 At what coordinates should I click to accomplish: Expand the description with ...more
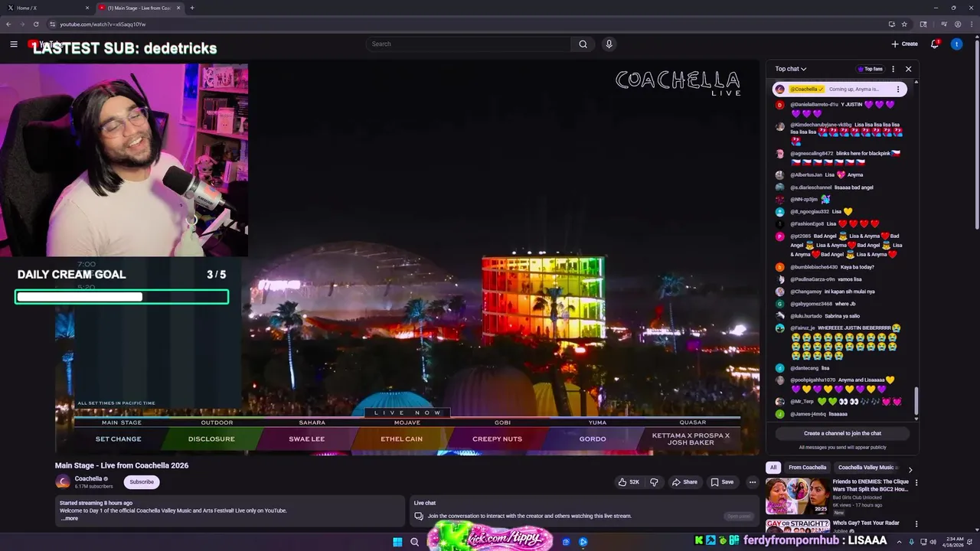click(69, 518)
